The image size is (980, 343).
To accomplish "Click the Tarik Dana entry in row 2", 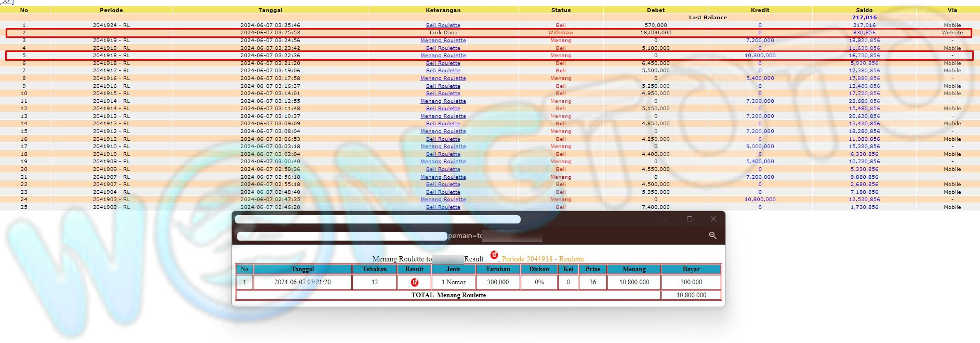I will tap(443, 33).
